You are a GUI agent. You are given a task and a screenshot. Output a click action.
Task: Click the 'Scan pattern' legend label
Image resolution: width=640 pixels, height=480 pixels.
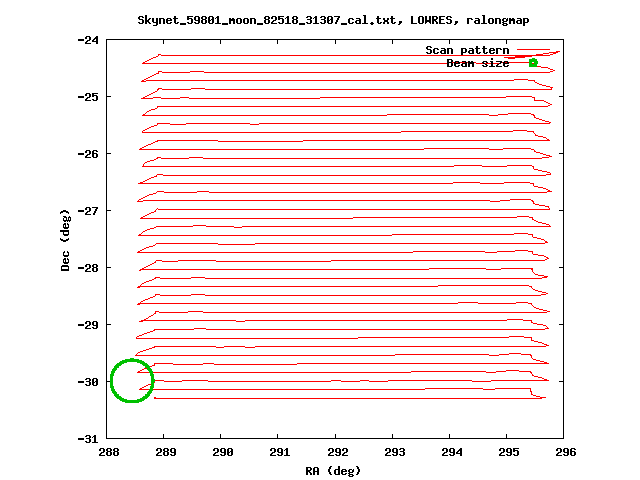click(x=467, y=50)
